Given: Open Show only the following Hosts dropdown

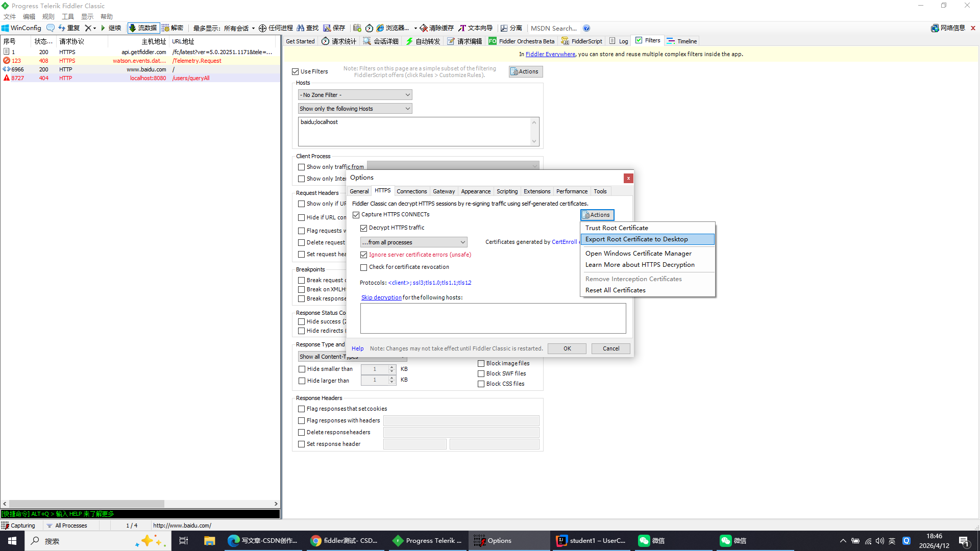Looking at the screenshot, I should (x=355, y=109).
